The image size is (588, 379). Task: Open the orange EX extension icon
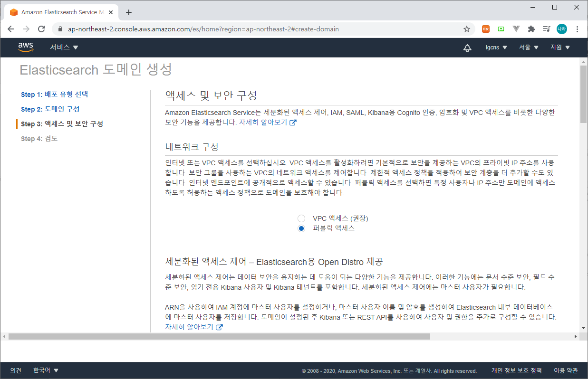(486, 29)
